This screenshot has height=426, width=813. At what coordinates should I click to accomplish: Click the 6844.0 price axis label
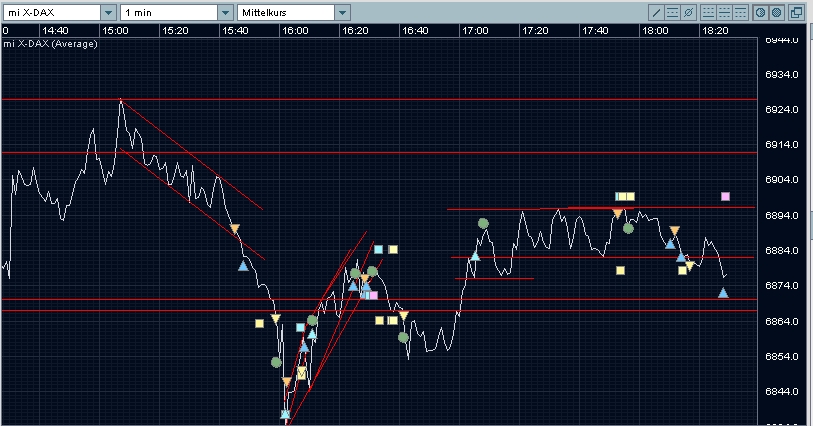click(781, 391)
